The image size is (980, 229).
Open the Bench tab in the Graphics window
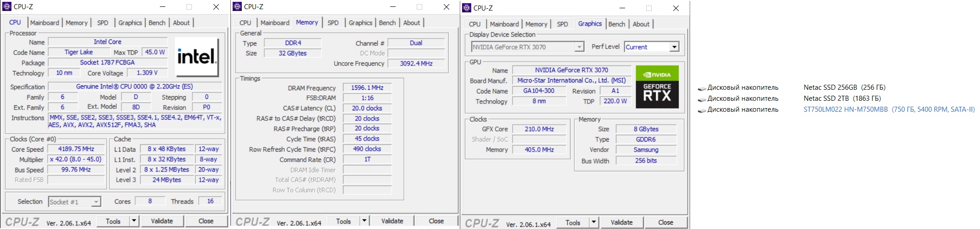click(x=617, y=24)
